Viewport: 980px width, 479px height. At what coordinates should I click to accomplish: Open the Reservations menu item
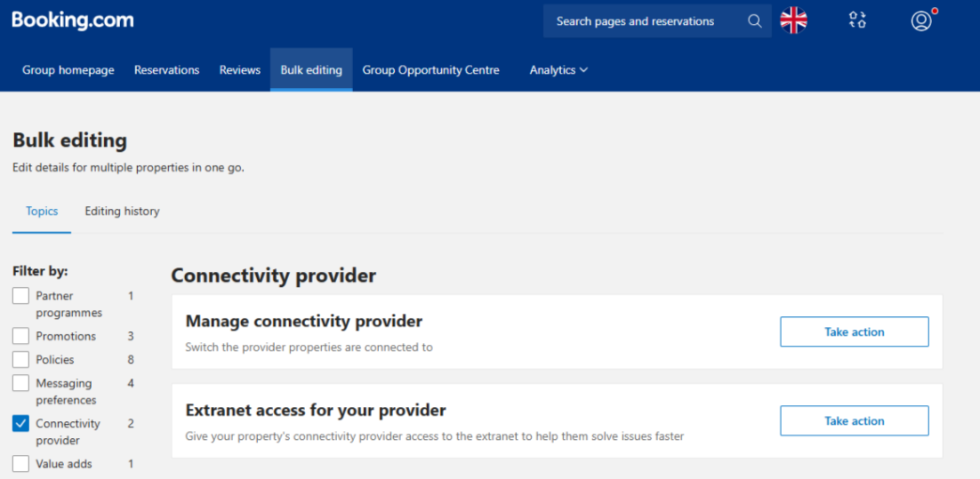pyautogui.click(x=167, y=70)
